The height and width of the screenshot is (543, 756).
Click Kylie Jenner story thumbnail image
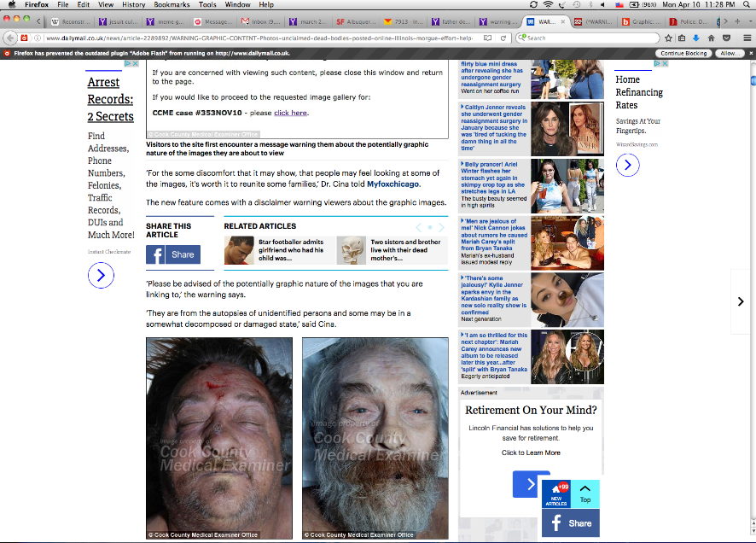(567, 300)
